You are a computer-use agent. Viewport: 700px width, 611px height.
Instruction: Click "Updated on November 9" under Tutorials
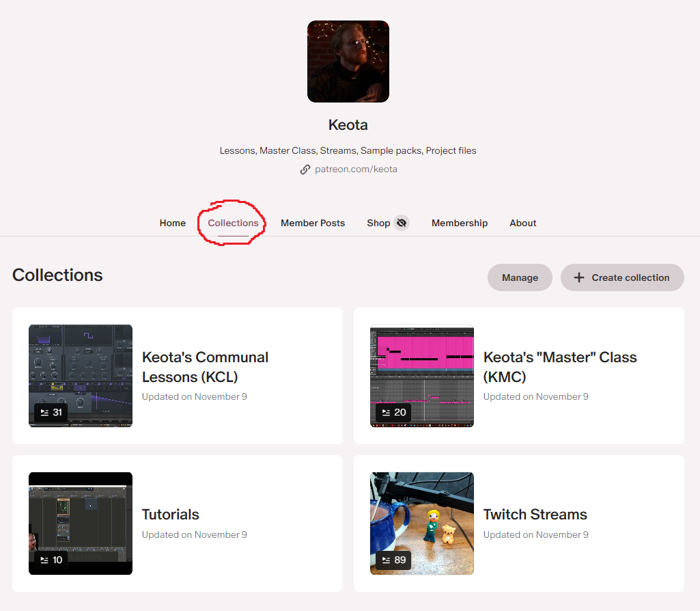194,534
